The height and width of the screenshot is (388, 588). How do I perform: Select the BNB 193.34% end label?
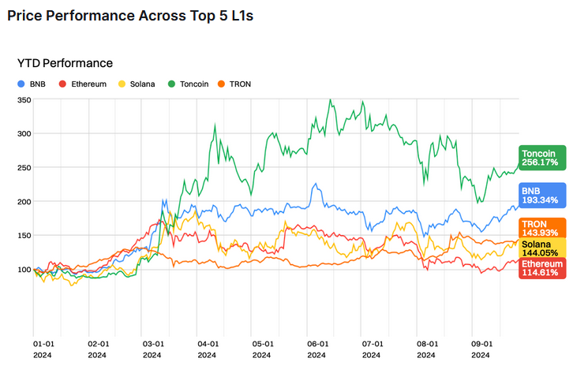pyautogui.click(x=542, y=195)
